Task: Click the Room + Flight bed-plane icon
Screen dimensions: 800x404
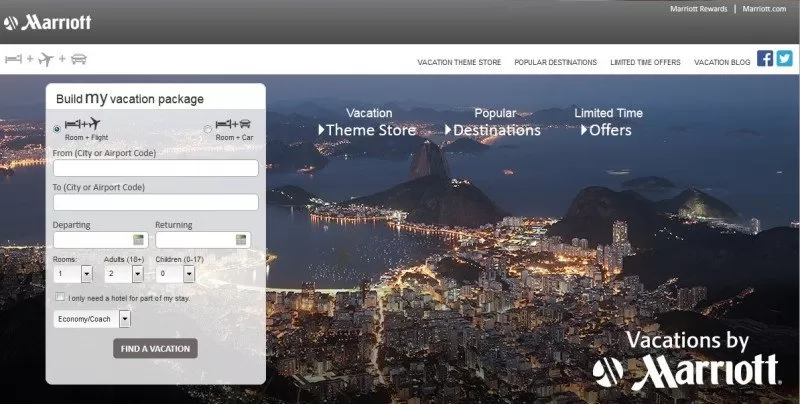Action: coord(82,124)
